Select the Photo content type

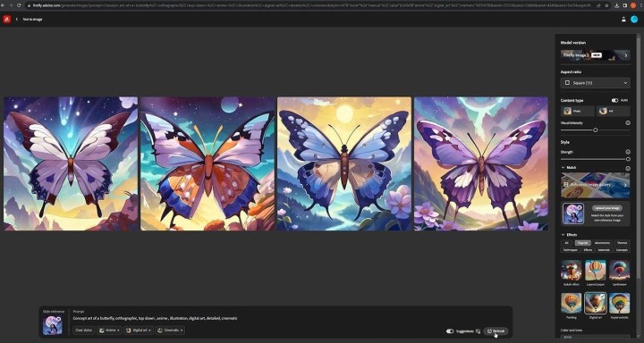click(578, 111)
